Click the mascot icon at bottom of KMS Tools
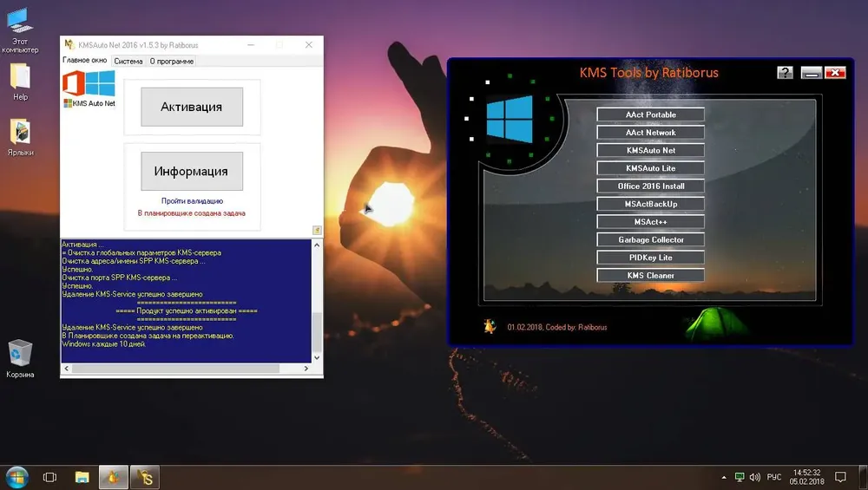868x490 pixels. pyautogui.click(x=490, y=327)
